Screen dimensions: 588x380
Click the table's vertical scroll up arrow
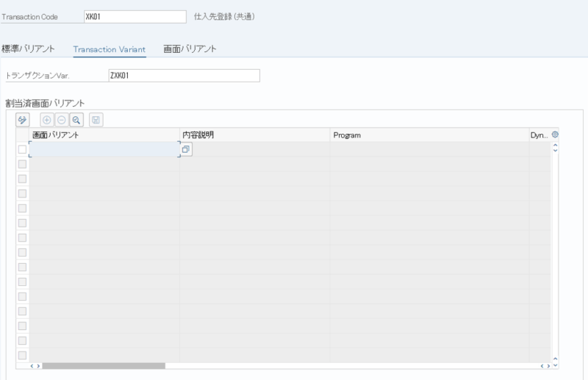pyautogui.click(x=555, y=148)
